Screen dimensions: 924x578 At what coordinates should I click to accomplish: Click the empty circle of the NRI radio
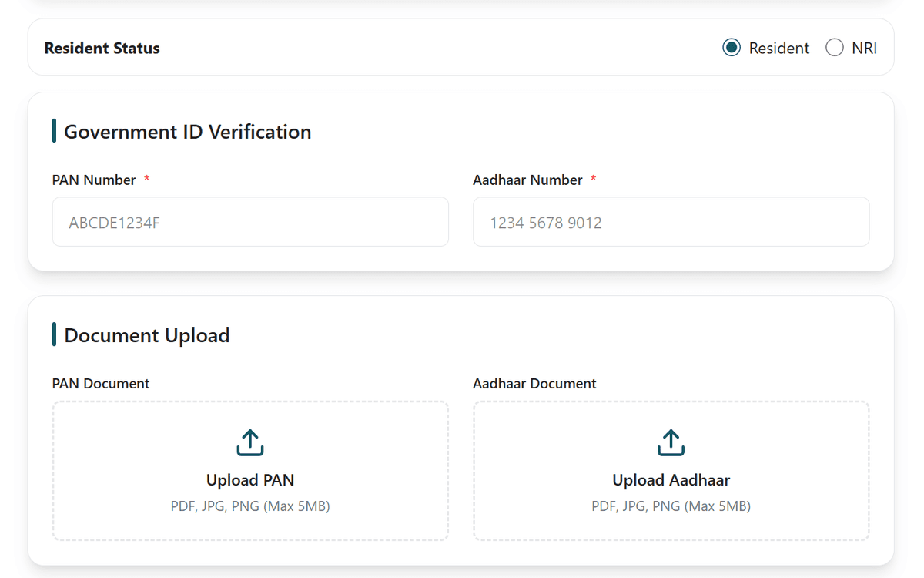(834, 47)
